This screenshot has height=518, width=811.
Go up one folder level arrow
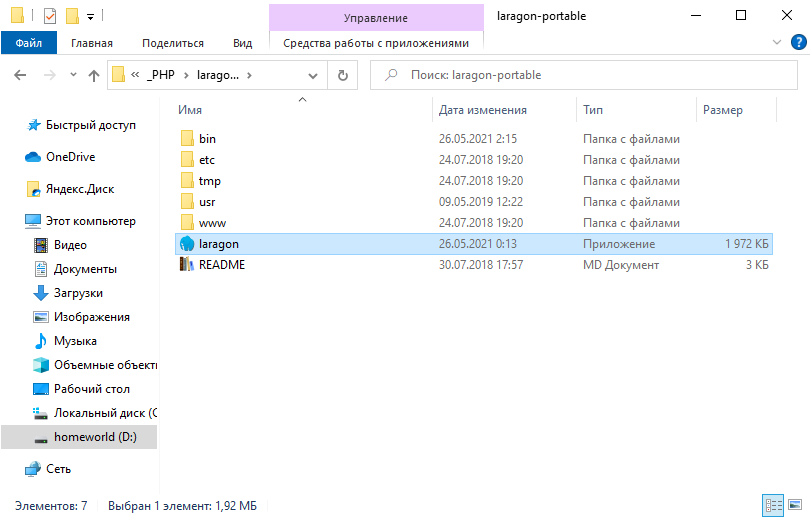point(94,75)
